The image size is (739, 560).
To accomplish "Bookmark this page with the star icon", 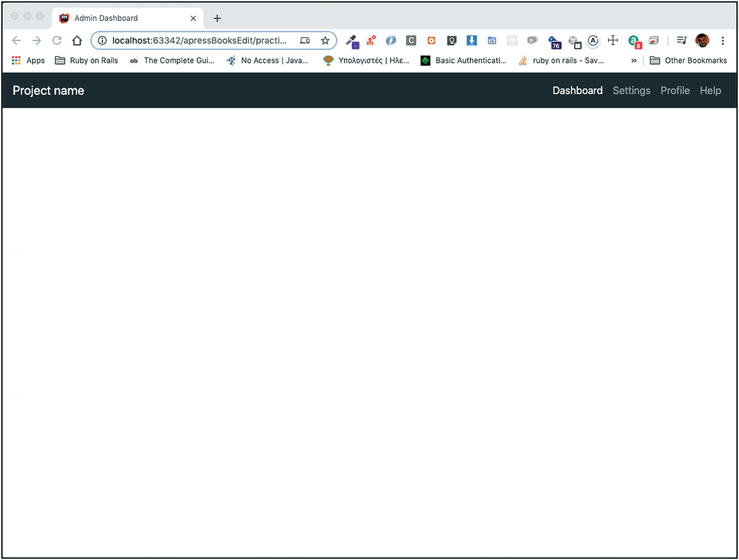I will (325, 41).
